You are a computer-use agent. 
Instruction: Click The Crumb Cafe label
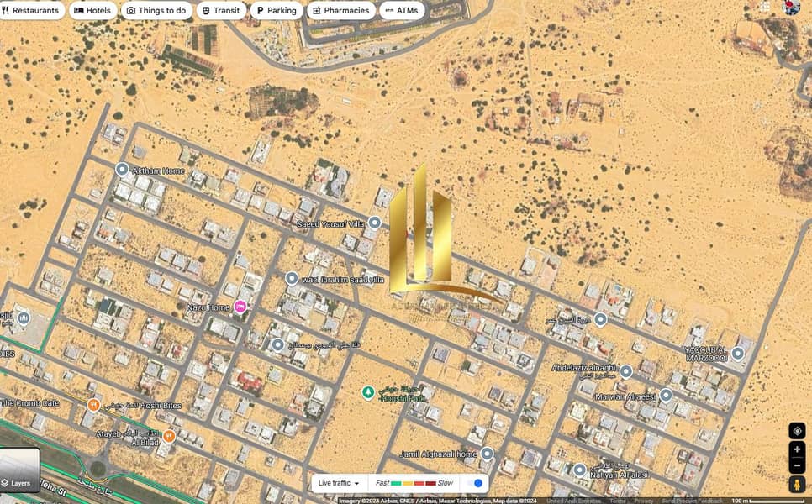[x=30, y=402]
